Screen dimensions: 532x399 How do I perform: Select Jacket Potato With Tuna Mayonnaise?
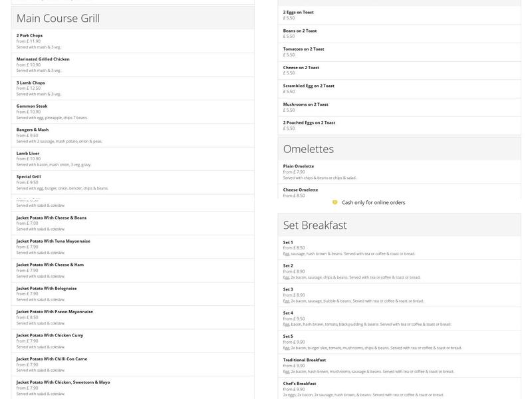(132, 246)
